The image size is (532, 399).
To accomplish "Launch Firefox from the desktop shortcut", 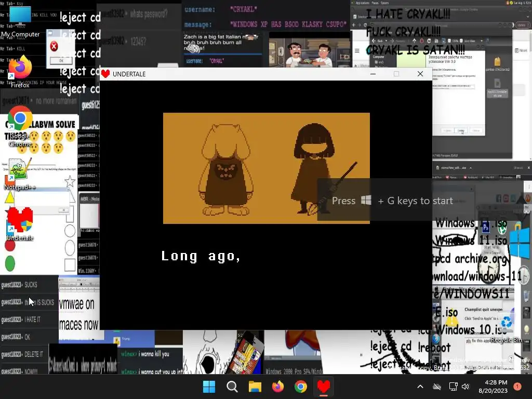I will pyautogui.click(x=20, y=72).
